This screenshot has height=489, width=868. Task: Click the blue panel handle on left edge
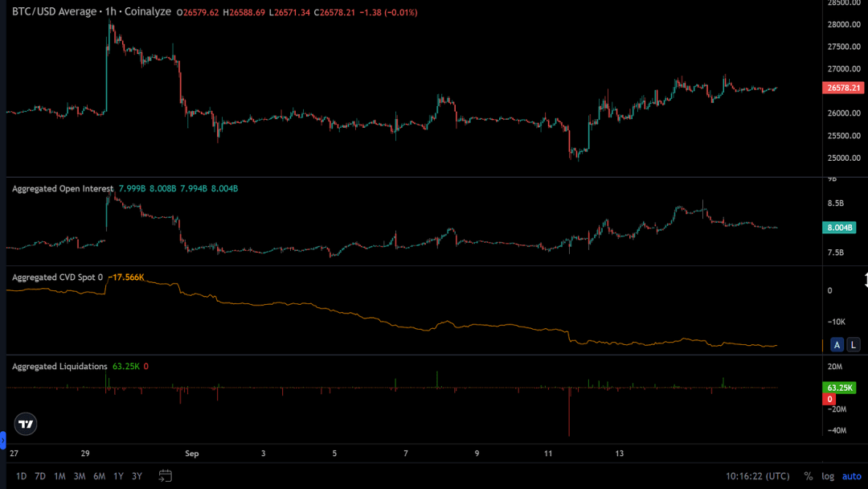point(2,440)
